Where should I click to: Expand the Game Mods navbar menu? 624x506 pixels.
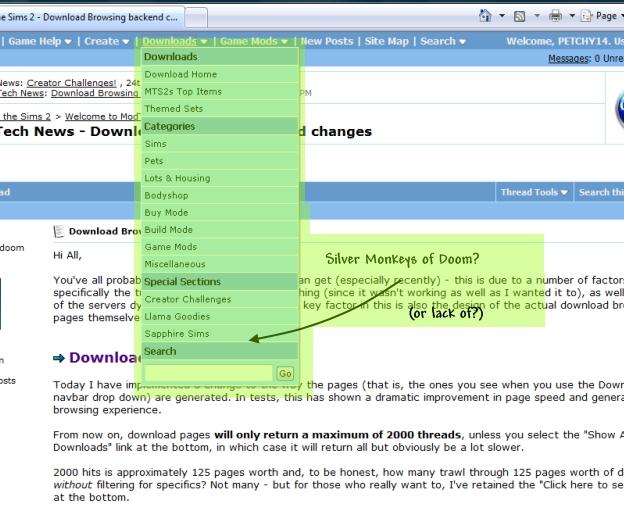coord(254,41)
